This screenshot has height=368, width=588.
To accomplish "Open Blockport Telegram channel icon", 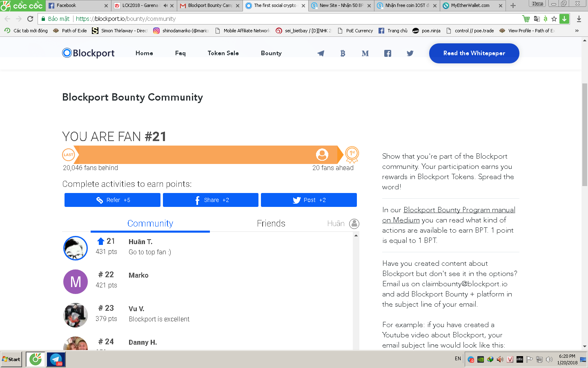I will pyautogui.click(x=321, y=54).
